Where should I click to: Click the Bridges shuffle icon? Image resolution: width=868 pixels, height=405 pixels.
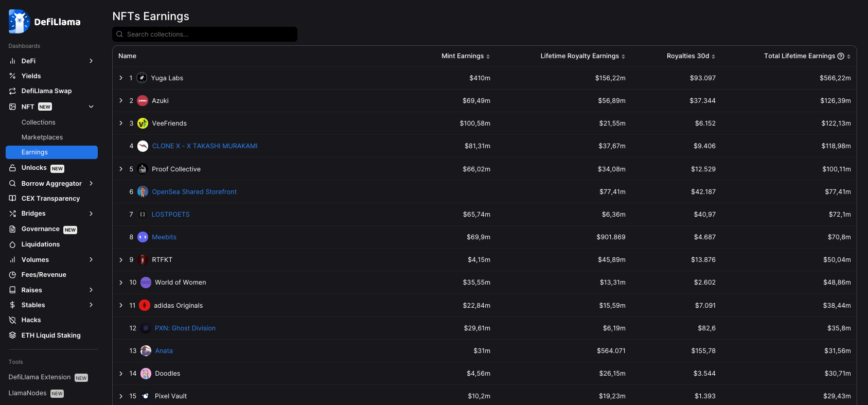pyautogui.click(x=12, y=214)
